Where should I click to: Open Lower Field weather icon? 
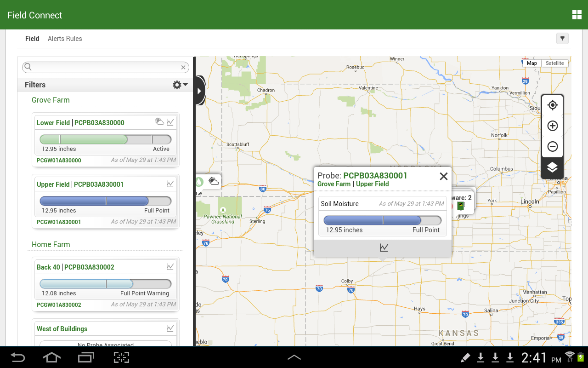pos(159,122)
